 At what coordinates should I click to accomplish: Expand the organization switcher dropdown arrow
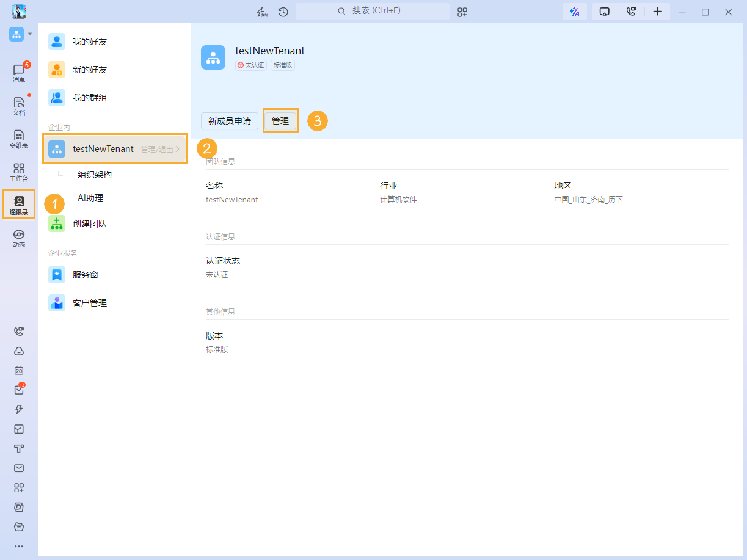coord(30,34)
